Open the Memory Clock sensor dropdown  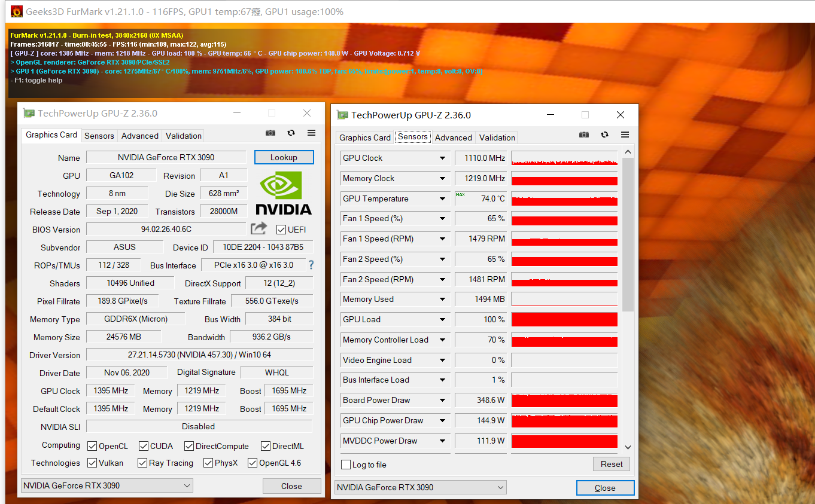pyautogui.click(x=442, y=178)
